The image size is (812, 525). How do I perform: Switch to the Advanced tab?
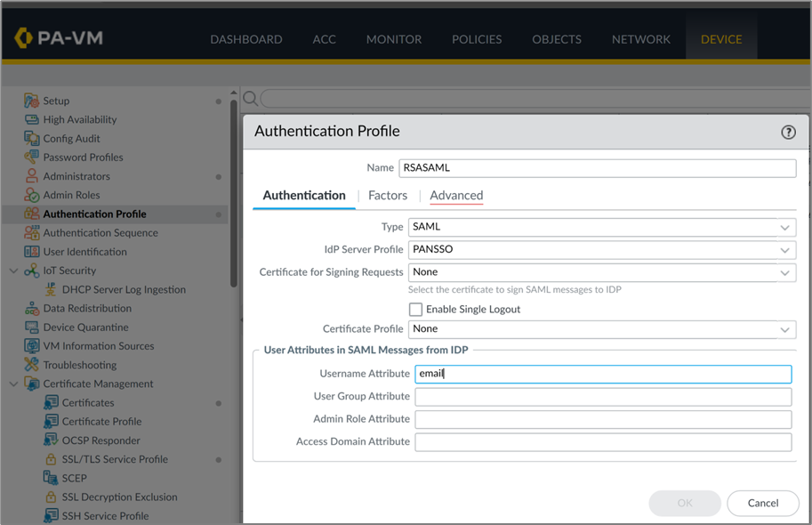tap(456, 196)
